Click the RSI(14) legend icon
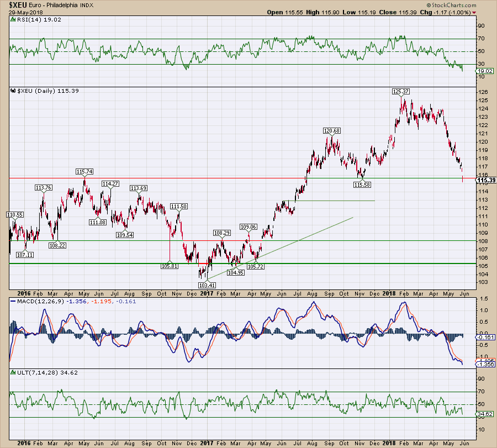This screenshot has height=448, width=497. [x=12, y=20]
